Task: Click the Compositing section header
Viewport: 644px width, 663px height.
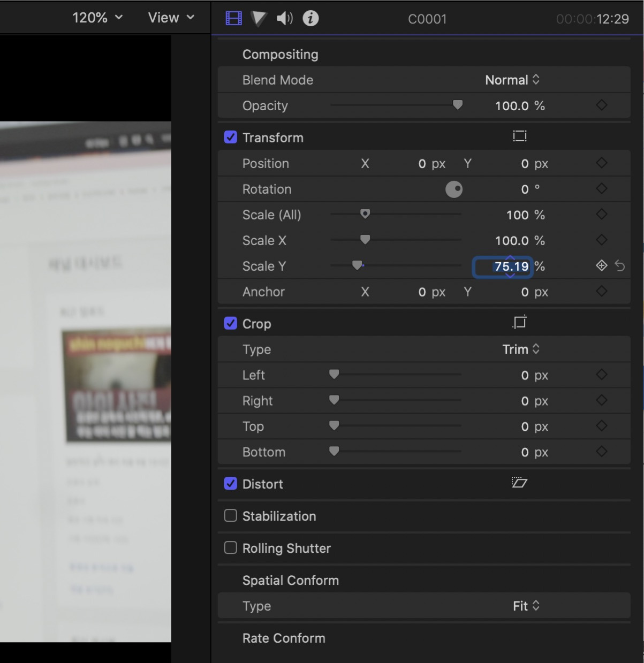Action: (x=280, y=55)
